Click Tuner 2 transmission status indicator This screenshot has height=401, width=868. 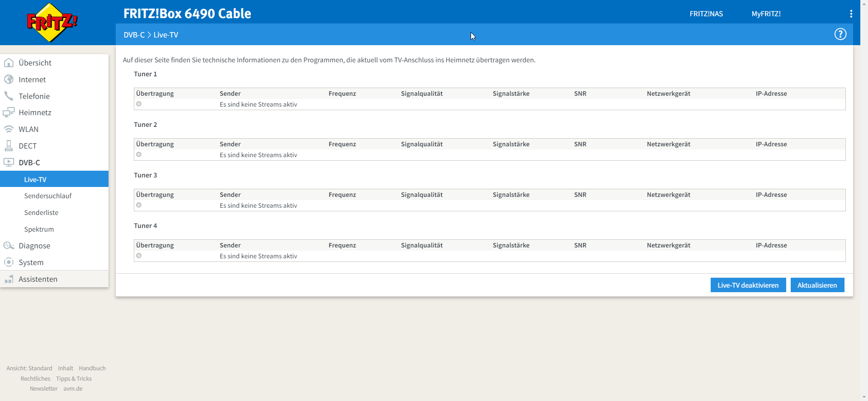(x=139, y=154)
